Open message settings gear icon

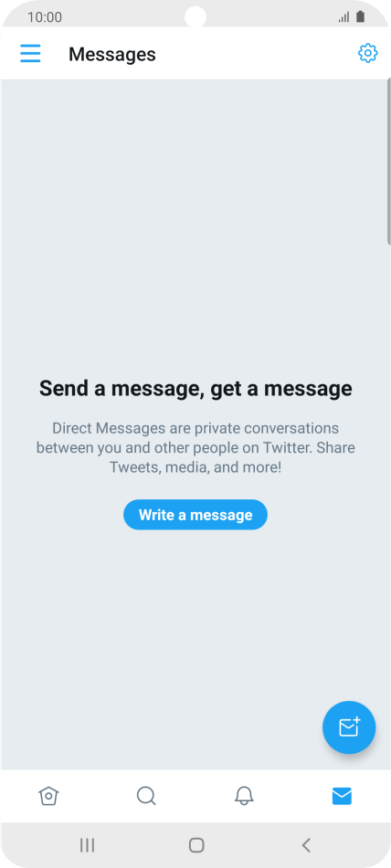click(x=368, y=54)
